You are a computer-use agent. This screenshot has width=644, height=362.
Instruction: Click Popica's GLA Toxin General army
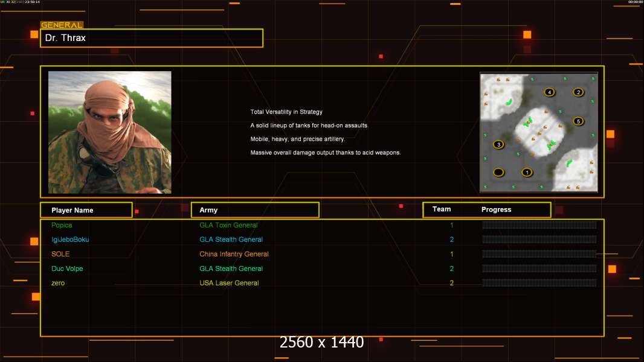[x=228, y=225]
